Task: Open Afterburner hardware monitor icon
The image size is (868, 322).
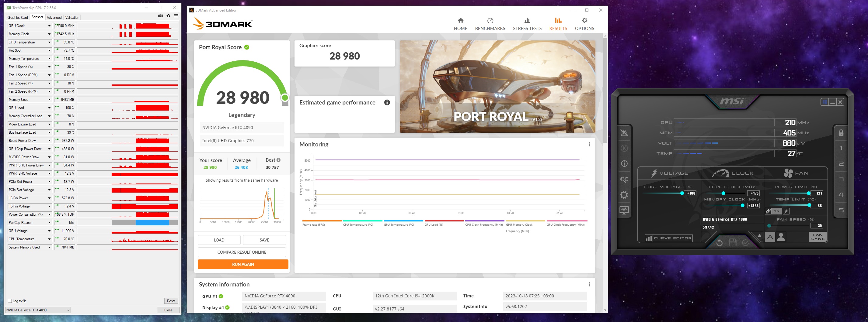Action: [624, 210]
